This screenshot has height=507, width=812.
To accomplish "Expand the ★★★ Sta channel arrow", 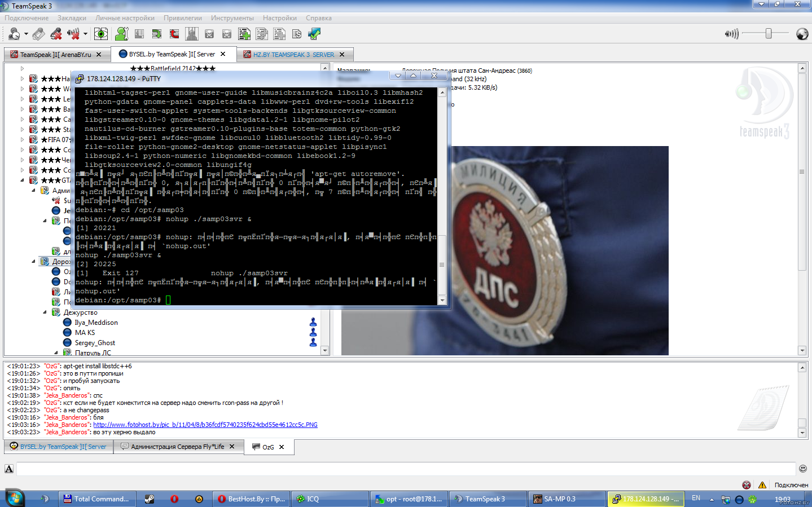I will (23, 129).
